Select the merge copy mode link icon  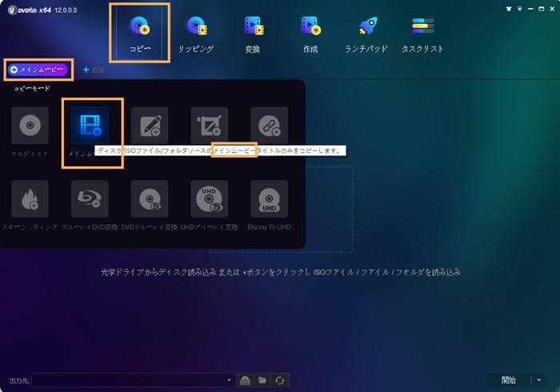point(270,126)
